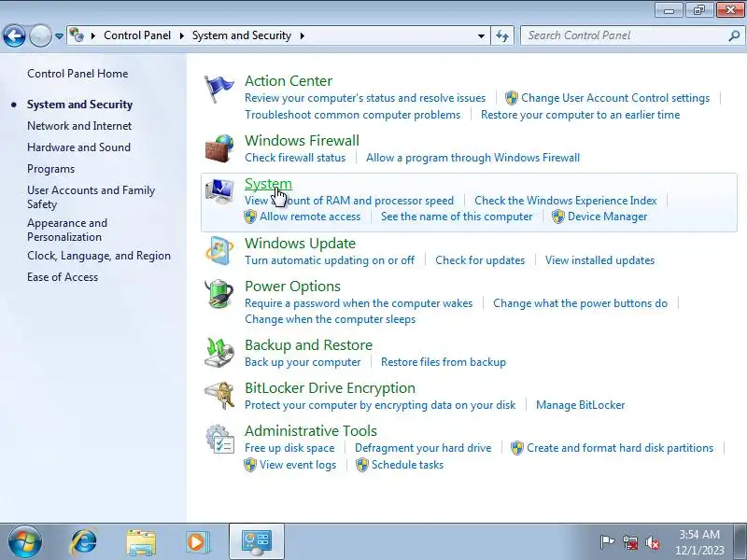
Task: Open the Action Center flag icon
Action: coord(218,89)
